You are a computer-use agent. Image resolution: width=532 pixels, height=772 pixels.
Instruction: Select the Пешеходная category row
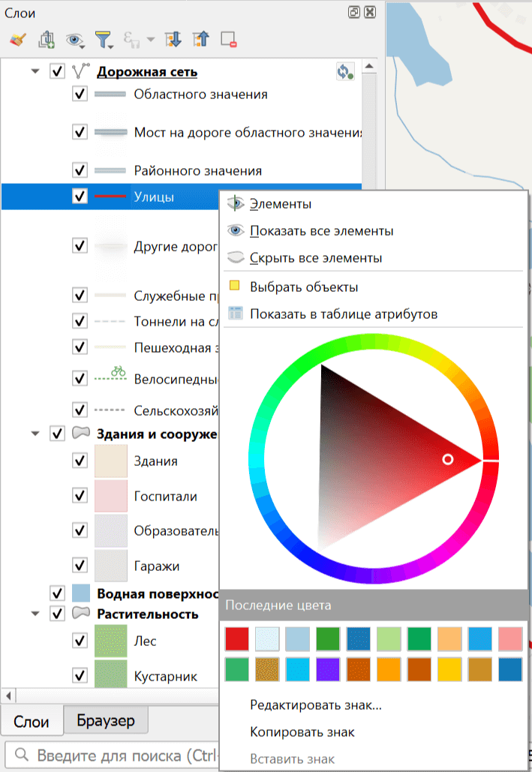110,347
